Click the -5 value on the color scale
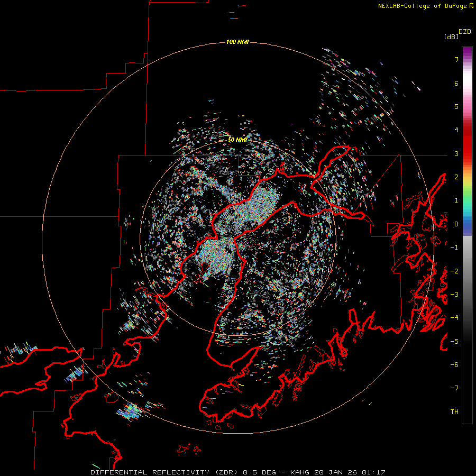 coord(454,342)
